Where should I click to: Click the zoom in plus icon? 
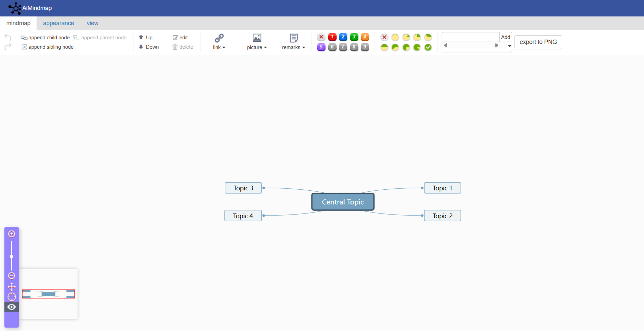(12, 234)
